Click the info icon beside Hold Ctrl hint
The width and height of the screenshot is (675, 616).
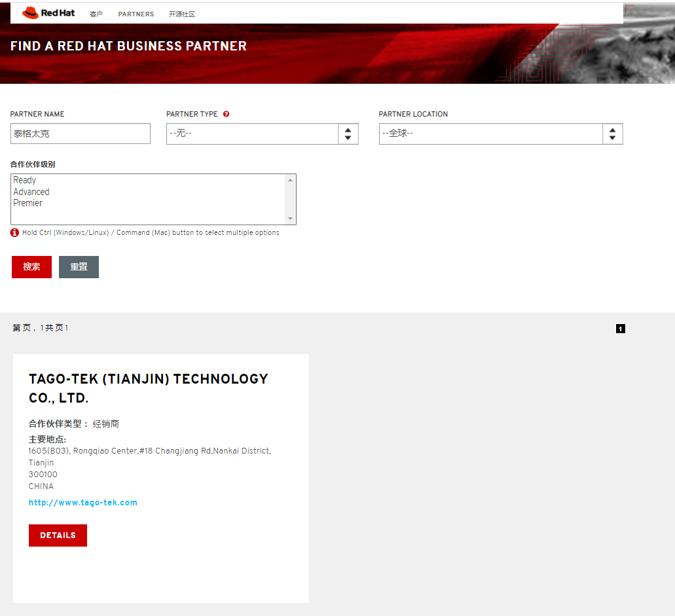pos(14,232)
